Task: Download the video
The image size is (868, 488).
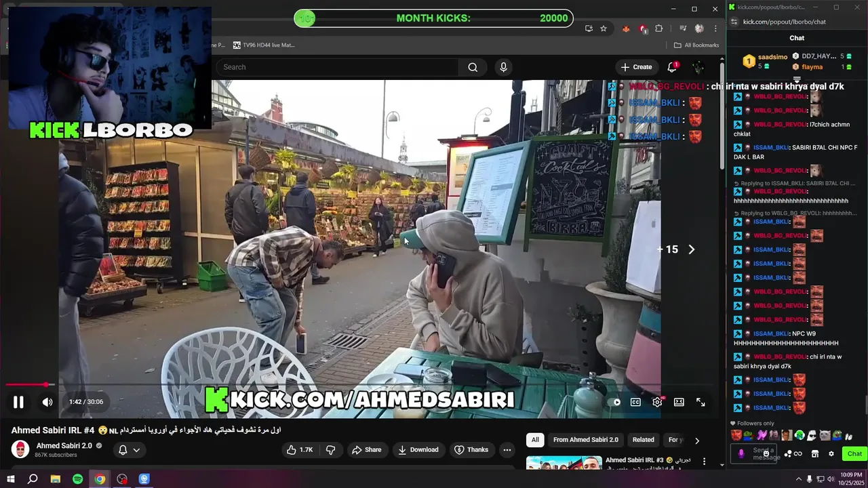Action: click(x=418, y=449)
